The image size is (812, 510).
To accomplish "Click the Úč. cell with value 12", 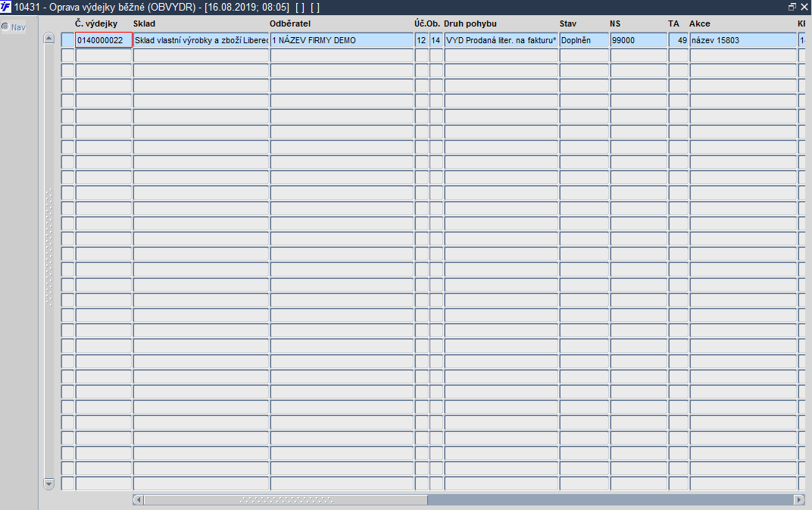I will 422,40.
